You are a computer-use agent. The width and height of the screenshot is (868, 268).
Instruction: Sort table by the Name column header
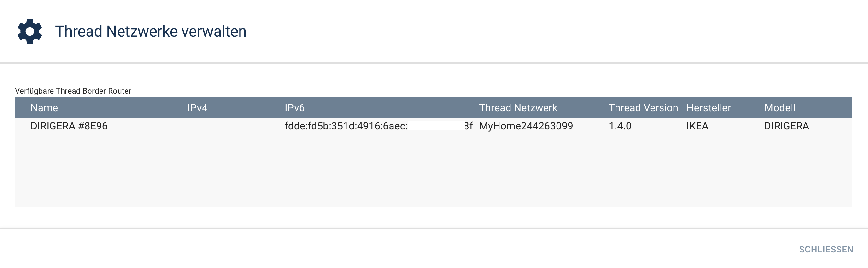[44, 108]
